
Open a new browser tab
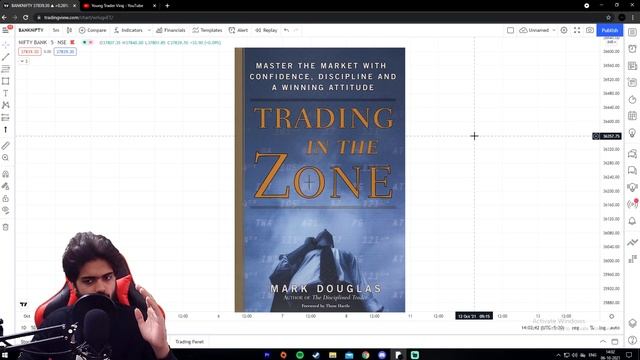pyautogui.click(x=167, y=6)
